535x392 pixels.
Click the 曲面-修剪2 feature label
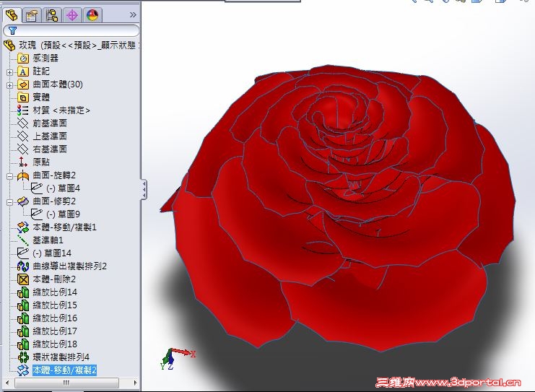[x=54, y=201]
